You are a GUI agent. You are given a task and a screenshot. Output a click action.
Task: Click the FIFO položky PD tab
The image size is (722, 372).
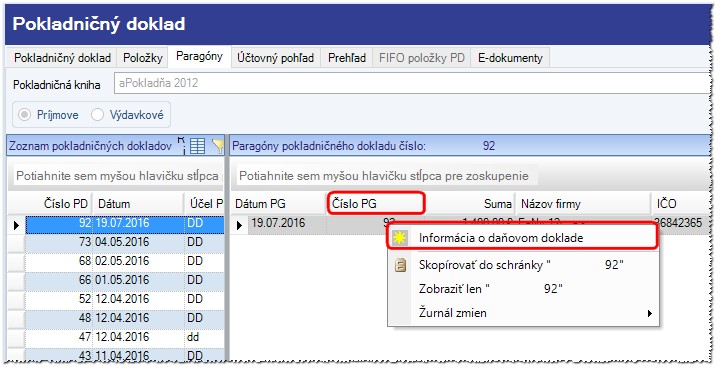tap(422, 58)
